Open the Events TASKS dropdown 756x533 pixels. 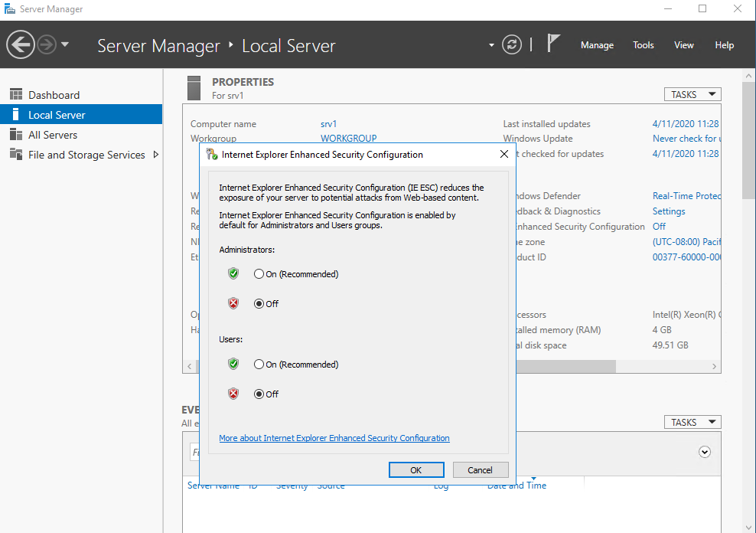pos(692,422)
